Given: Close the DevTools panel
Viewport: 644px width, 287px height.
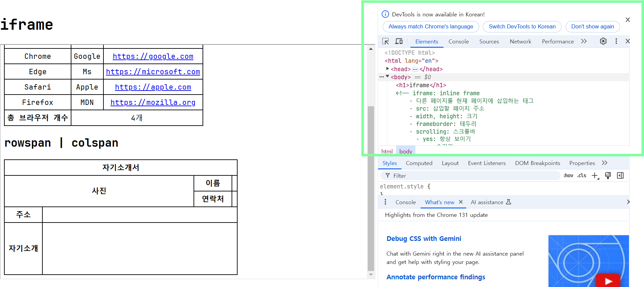Looking at the screenshot, I should pos(628,41).
